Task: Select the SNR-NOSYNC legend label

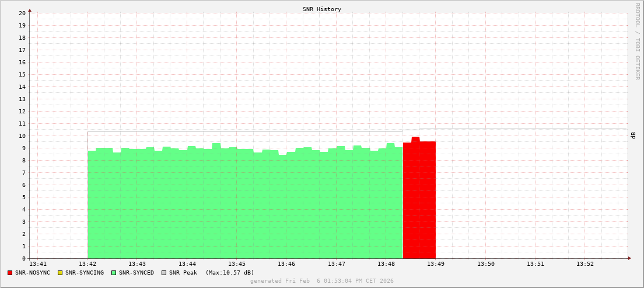Action: (33, 273)
